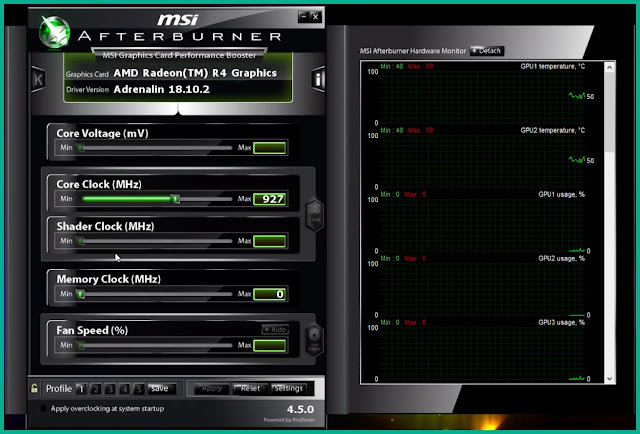Click the Adrenalin 18.10.2 driver version
This screenshot has height=434, width=640.
162,89
